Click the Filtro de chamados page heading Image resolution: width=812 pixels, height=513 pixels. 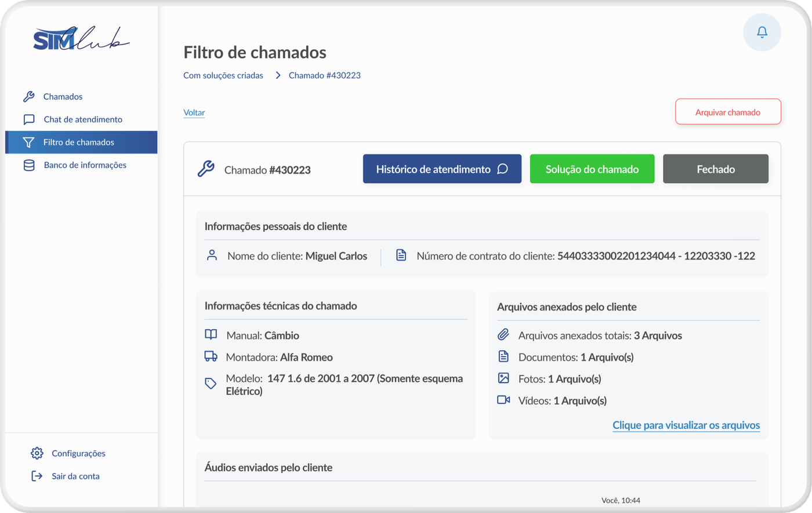point(255,52)
